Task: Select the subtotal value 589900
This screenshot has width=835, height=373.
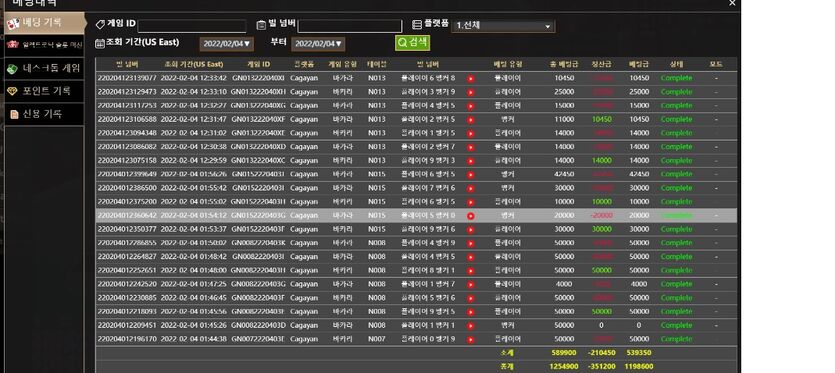Action: tap(564, 353)
